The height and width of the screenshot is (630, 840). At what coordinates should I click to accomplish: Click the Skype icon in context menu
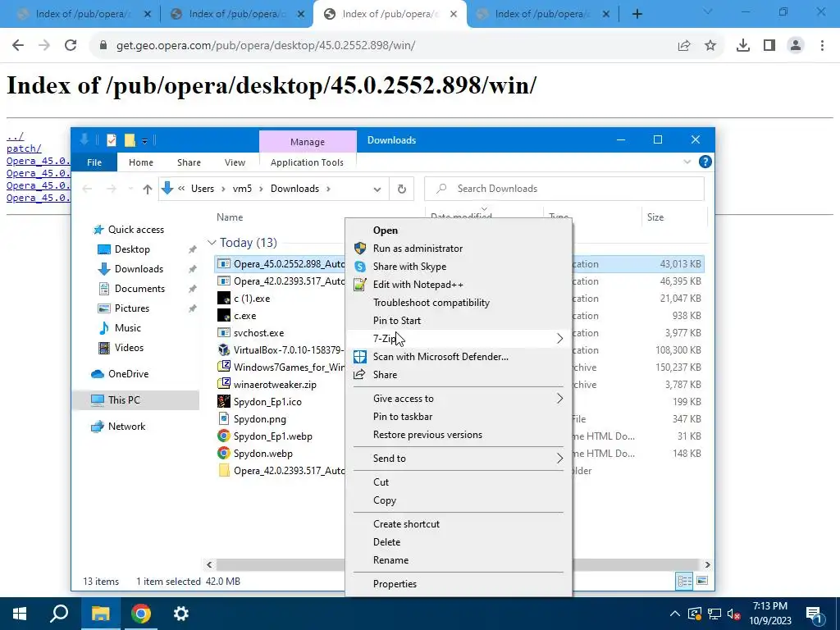360,267
